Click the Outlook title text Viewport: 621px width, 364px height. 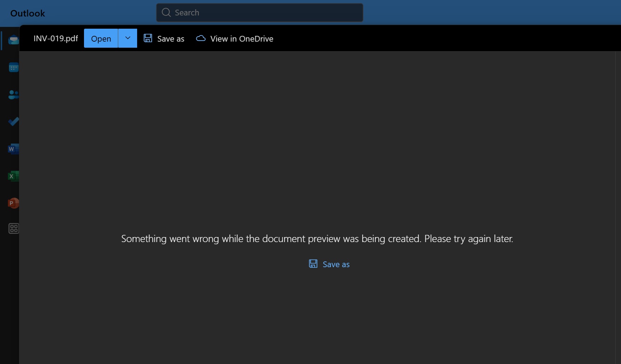pos(28,13)
